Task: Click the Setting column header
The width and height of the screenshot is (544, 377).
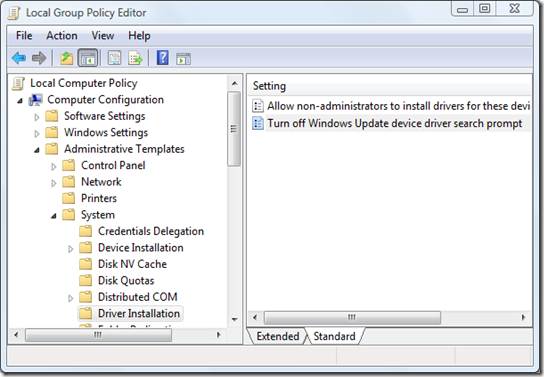Action: pos(390,86)
